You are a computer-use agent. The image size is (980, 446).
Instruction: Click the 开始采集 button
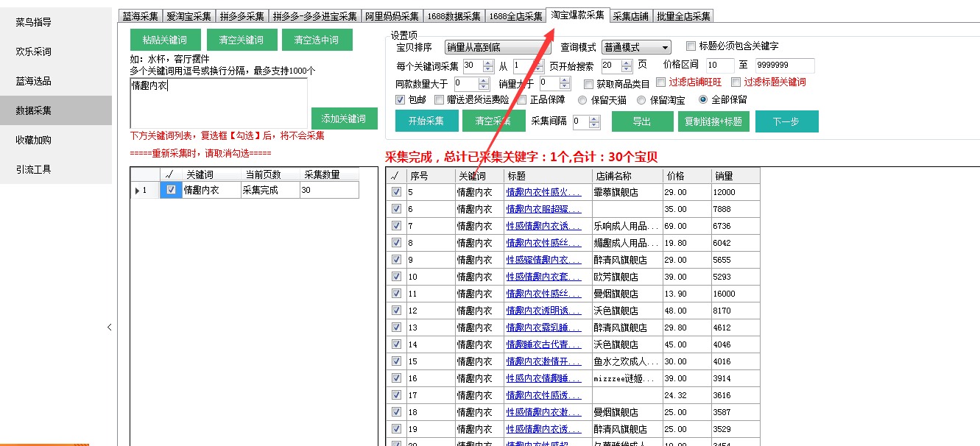click(x=426, y=120)
